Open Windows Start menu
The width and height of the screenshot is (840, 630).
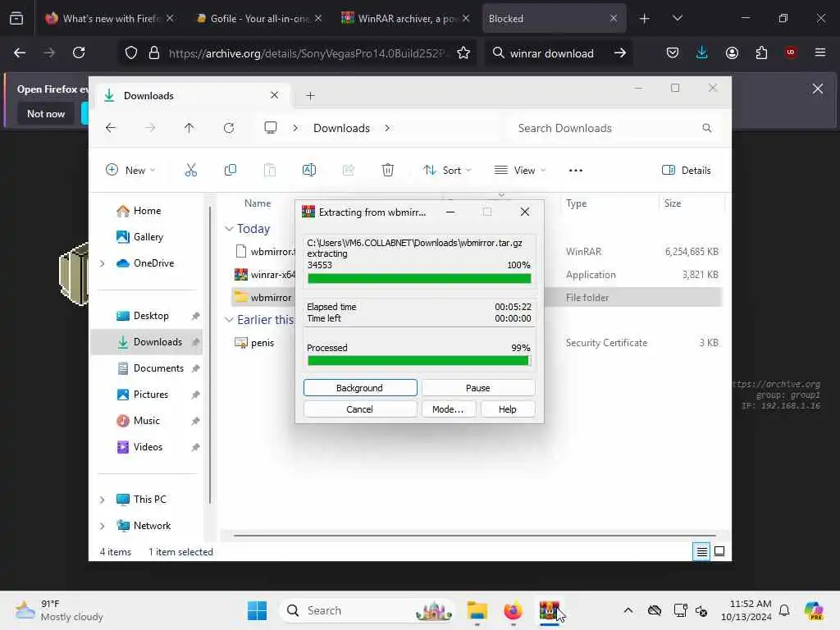click(257, 610)
